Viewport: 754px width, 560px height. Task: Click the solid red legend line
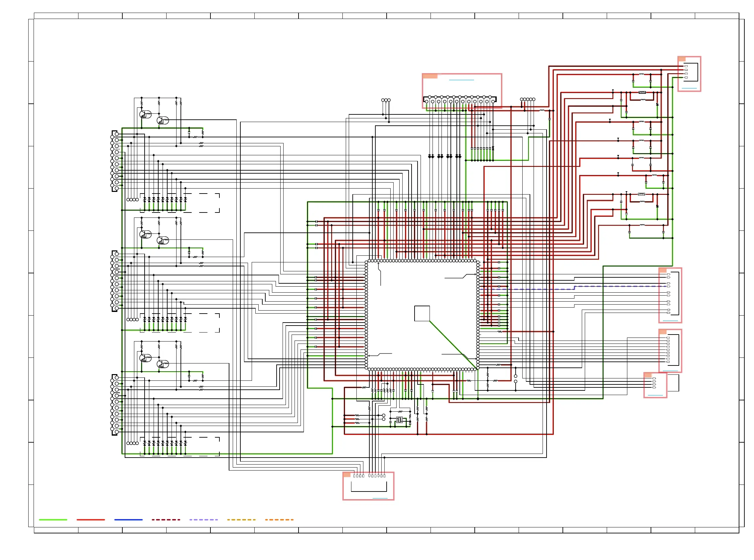(x=90, y=519)
